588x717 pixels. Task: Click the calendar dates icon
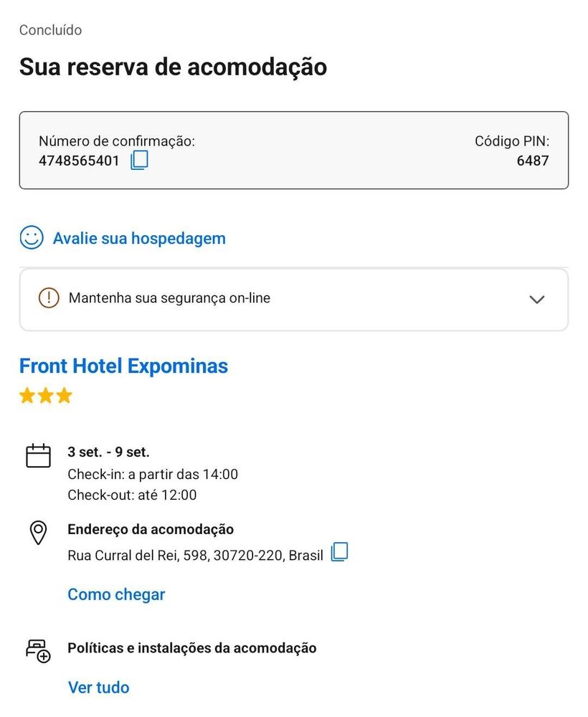(x=38, y=456)
